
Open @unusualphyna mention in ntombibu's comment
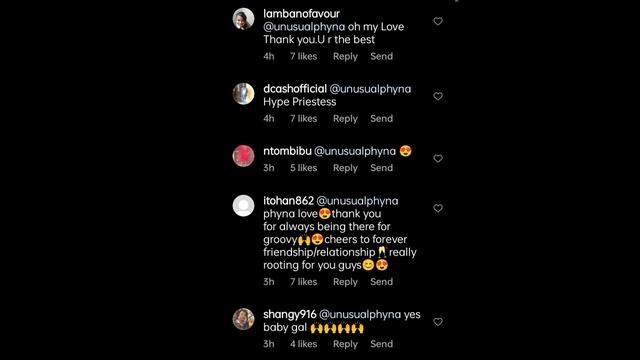click(x=355, y=151)
